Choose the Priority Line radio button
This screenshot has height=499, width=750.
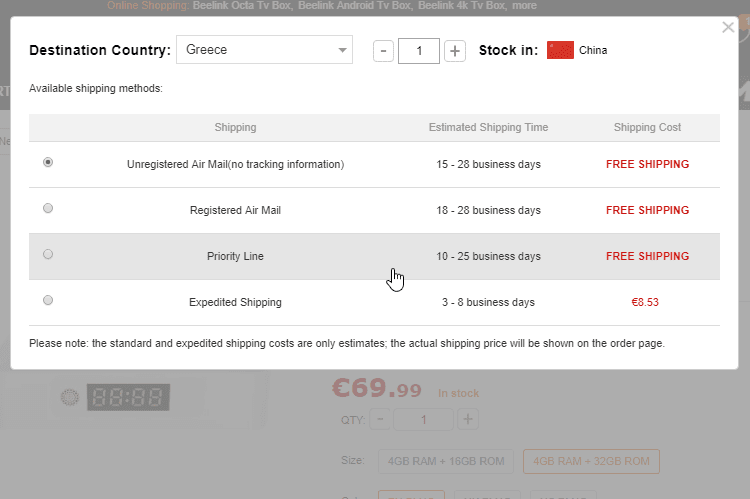[48, 254]
